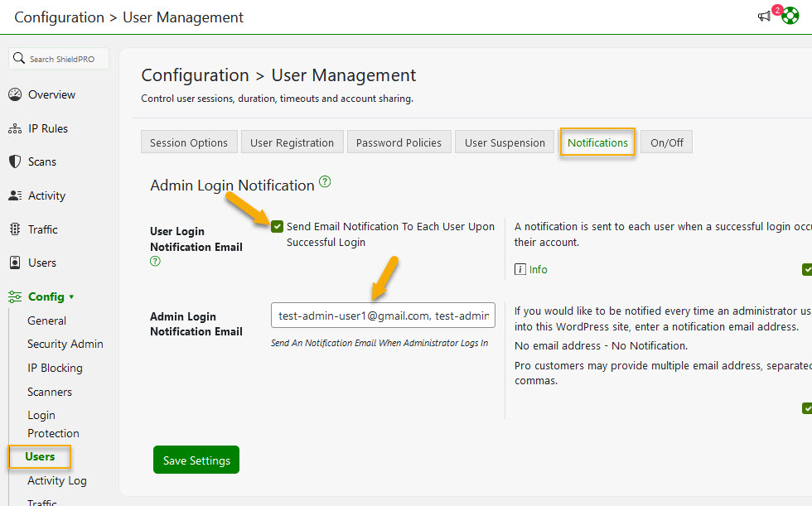Open the Activity Log page
The height and width of the screenshot is (506, 812).
[x=56, y=480]
